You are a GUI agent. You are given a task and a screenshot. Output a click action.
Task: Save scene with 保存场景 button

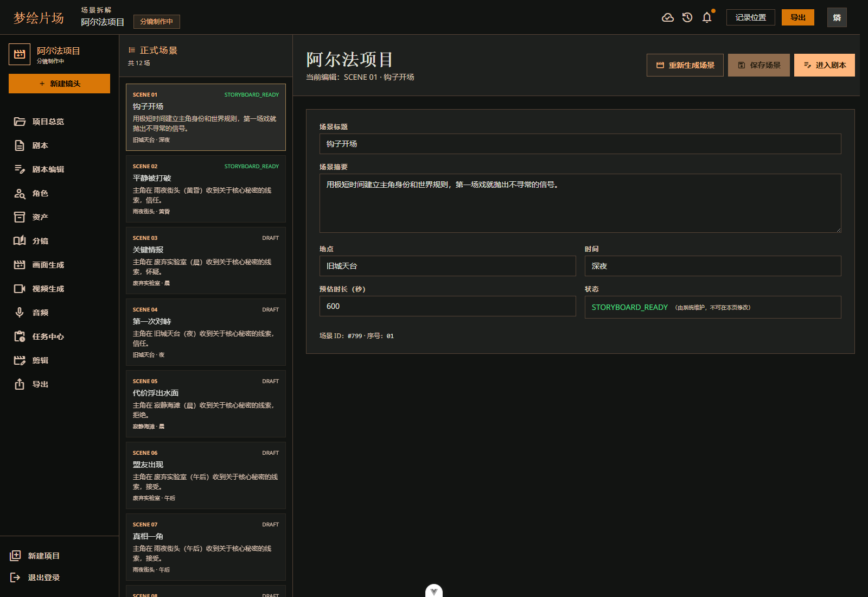[759, 65]
